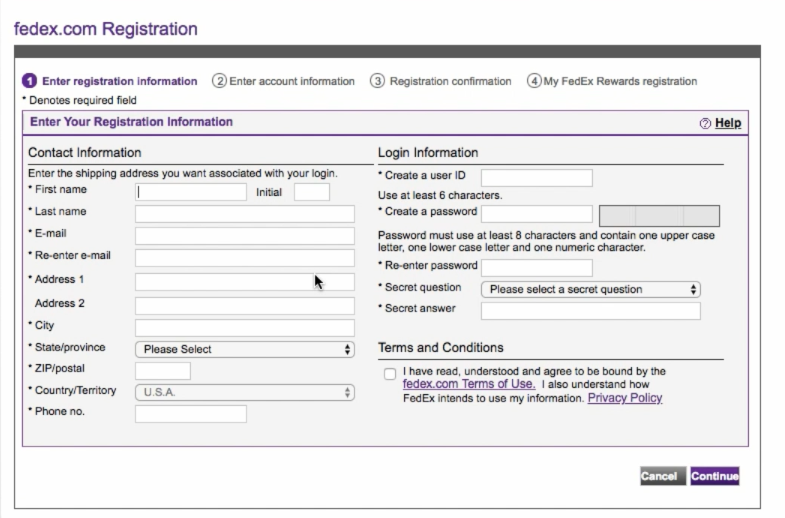Click the 'Login Information' section heading
The height and width of the screenshot is (518, 785).
(x=428, y=153)
